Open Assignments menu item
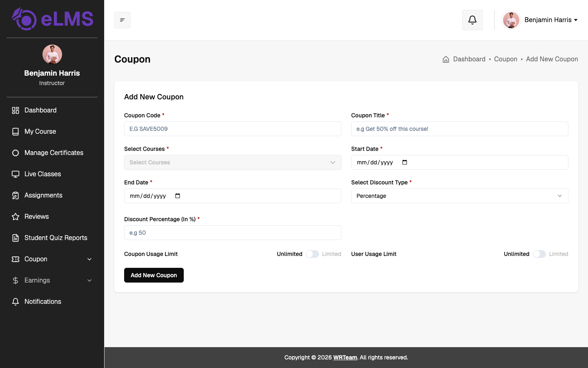The height and width of the screenshot is (368, 588). tap(52, 195)
